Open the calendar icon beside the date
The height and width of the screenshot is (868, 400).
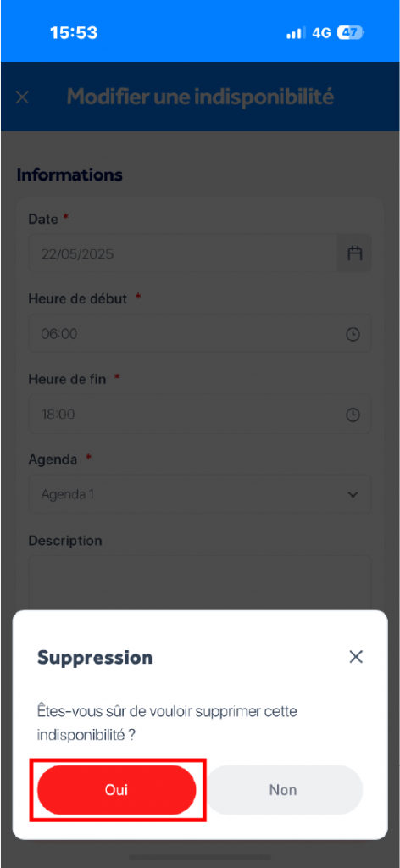pyautogui.click(x=354, y=253)
